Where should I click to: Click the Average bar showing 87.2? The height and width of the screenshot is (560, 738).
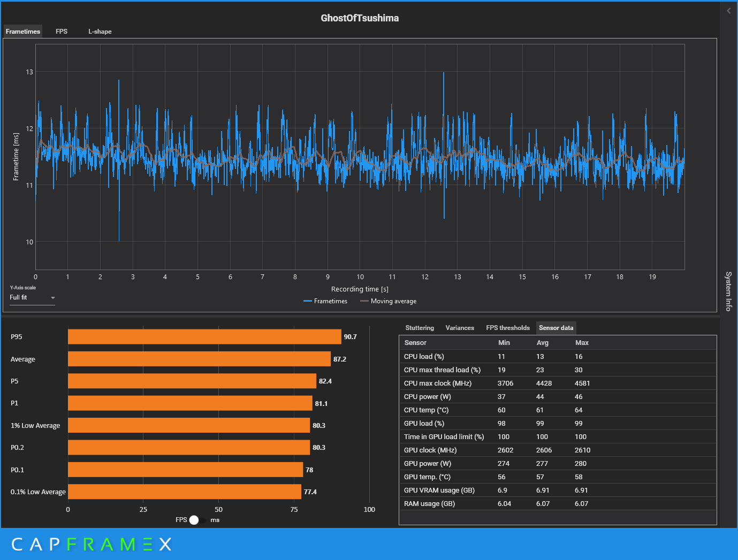point(199,359)
